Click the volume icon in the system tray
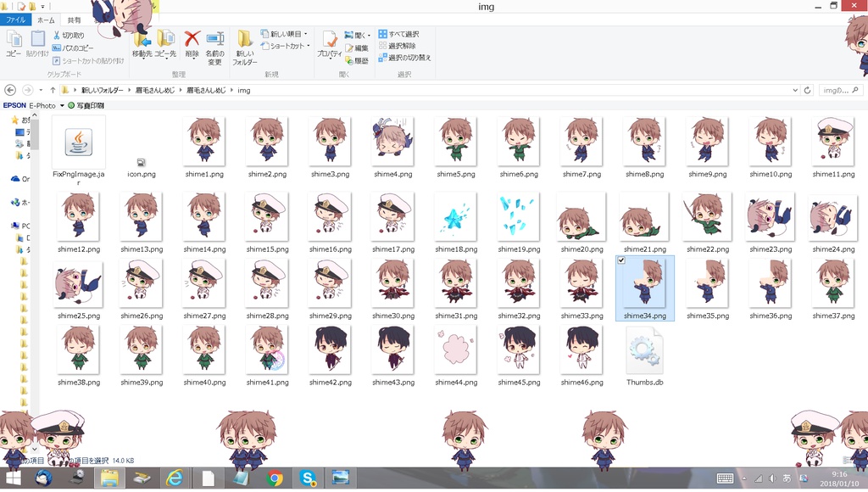 [x=772, y=478]
